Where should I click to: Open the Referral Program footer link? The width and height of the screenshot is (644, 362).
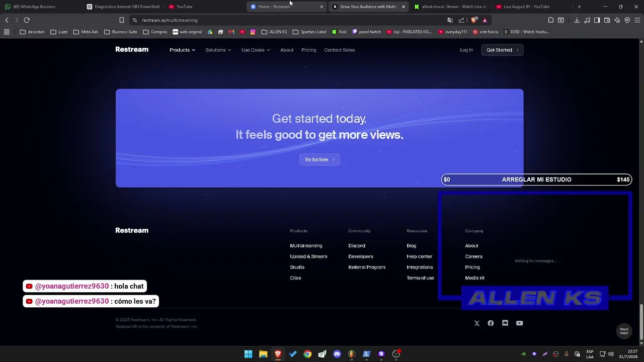click(x=367, y=267)
